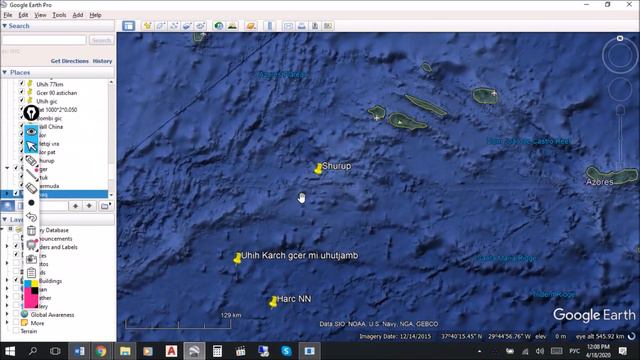640x360 pixels.
Task: Enable the Terrain layer checkbox
Action: point(16,331)
